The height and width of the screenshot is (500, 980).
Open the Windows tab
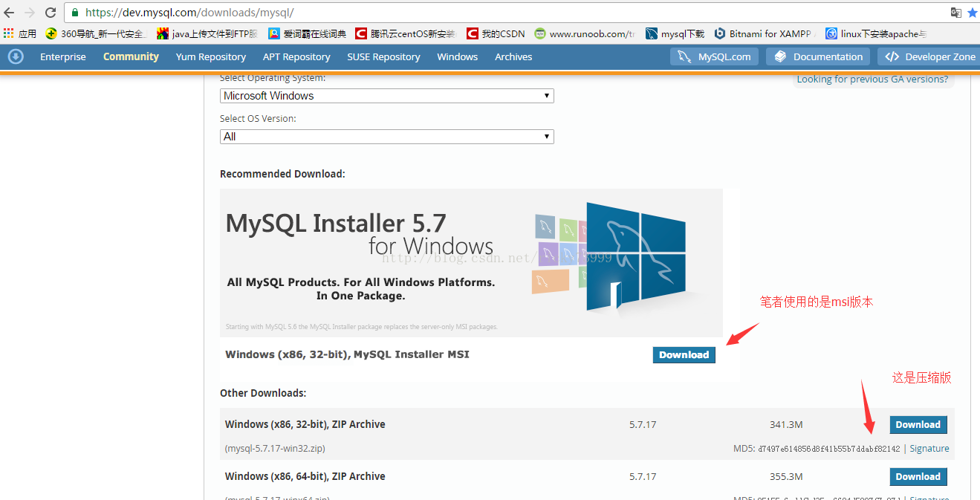(x=458, y=56)
